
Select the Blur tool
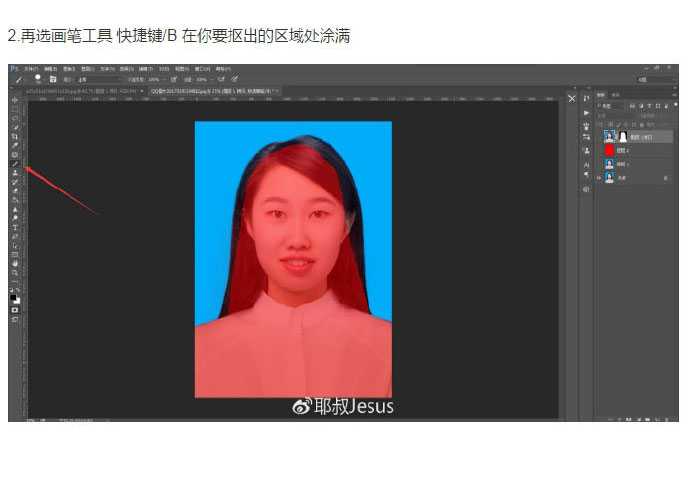[15, 210]
